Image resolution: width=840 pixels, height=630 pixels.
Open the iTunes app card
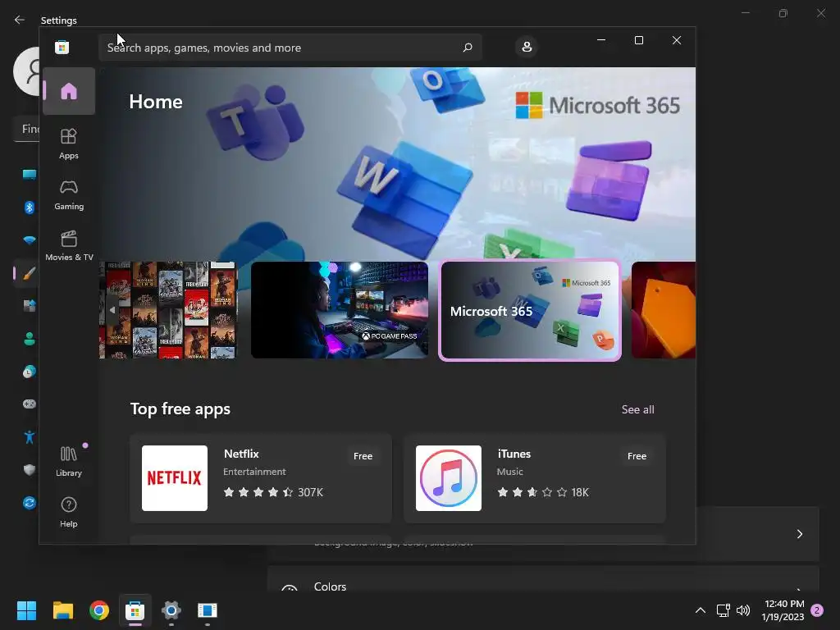click(535, 478)
